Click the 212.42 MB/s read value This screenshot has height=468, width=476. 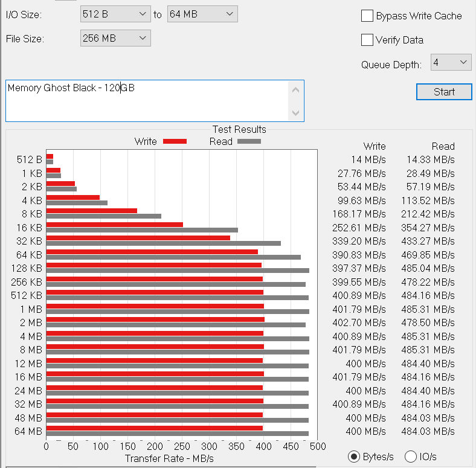click(x=428, y=214)
